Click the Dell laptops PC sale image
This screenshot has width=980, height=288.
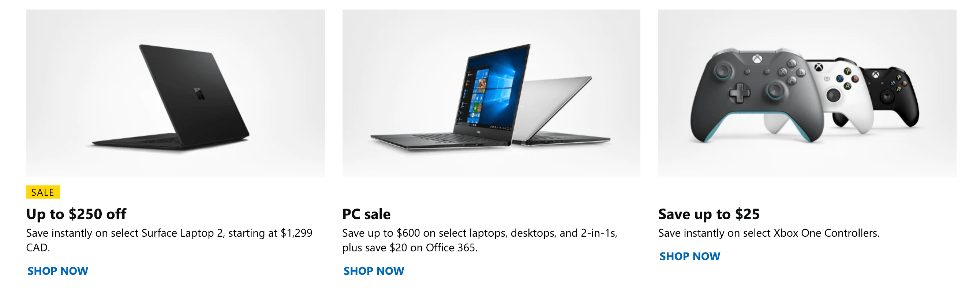point(491,93)
